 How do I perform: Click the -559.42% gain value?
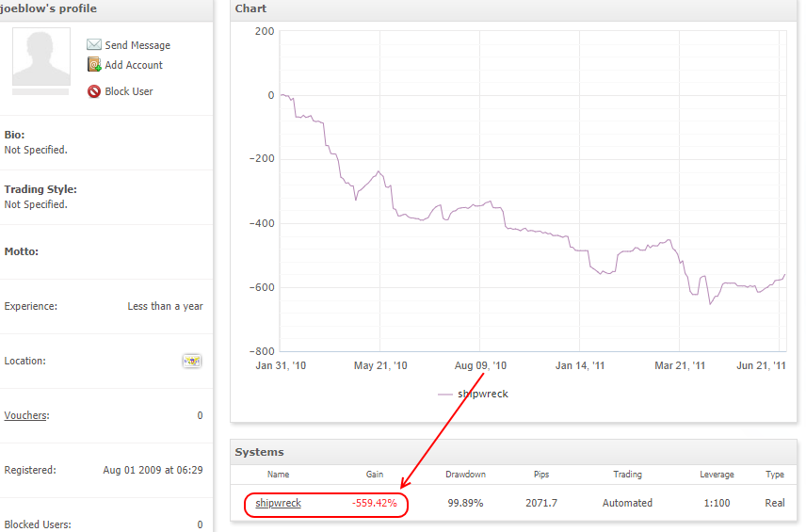tap(374, 503)
